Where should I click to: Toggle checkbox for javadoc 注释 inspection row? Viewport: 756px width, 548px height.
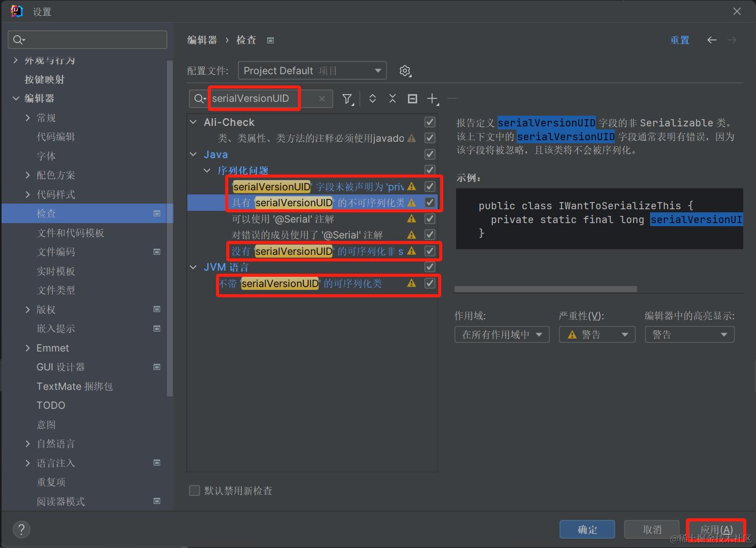pyautogui.click(x=430, y=138)
